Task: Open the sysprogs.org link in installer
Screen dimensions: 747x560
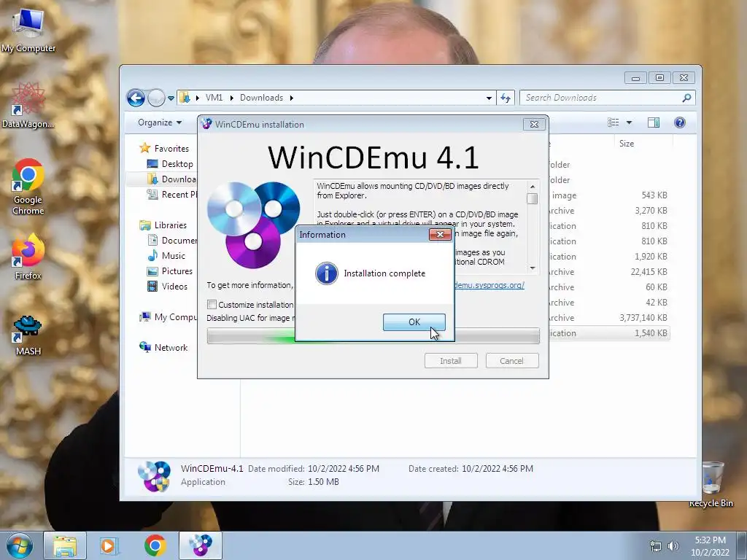Action: click(489, 285)
